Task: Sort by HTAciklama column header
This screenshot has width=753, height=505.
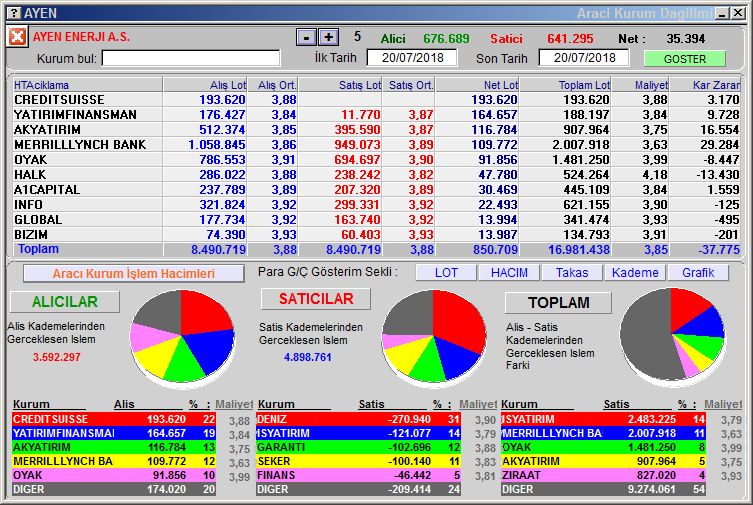Action: coord(87,85)
